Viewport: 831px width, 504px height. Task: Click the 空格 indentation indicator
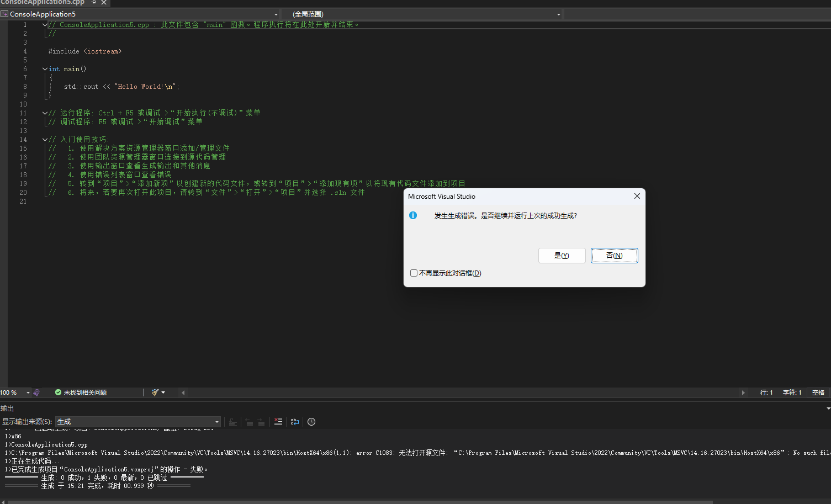[x=818, y=392]
